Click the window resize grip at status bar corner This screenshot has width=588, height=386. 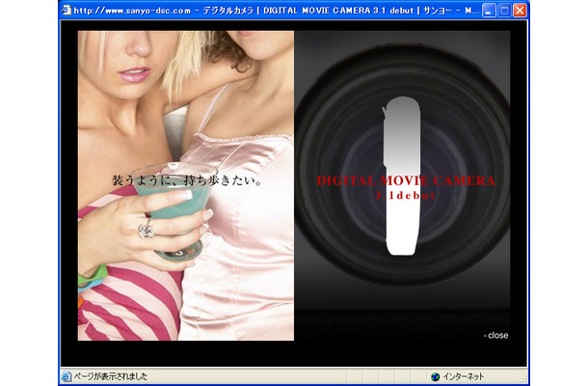point(523,379)
